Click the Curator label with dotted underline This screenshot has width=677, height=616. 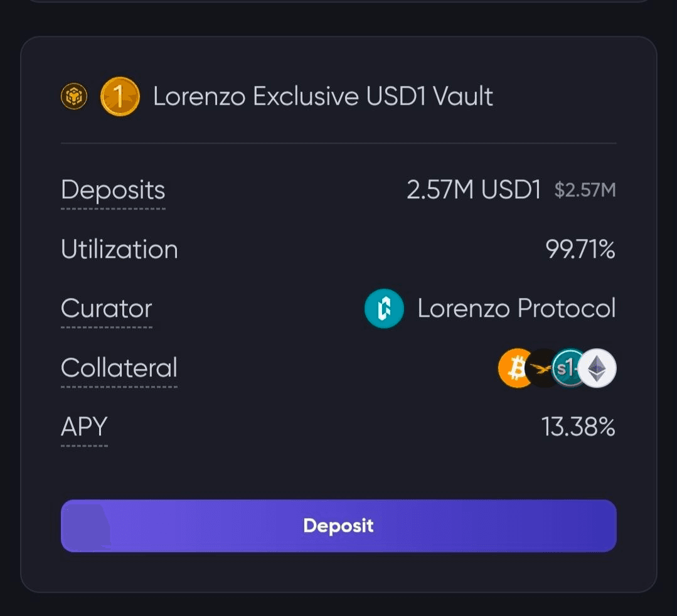(x=107, y=308)
